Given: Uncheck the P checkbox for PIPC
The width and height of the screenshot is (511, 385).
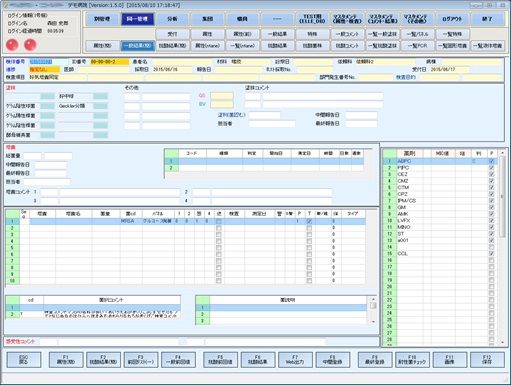Looking at the screenshot, I should click(491, 168).
